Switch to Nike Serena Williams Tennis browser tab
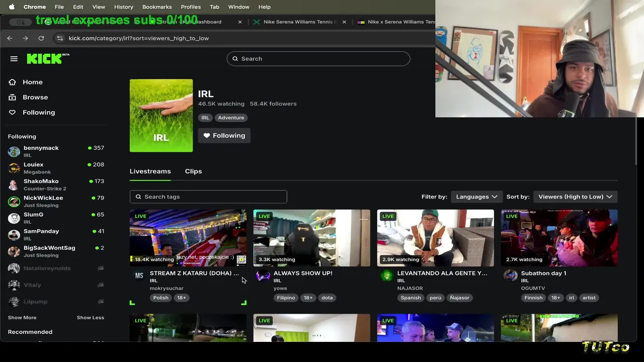Viewport: 644px width, 362px height. [x=299, y=22]
